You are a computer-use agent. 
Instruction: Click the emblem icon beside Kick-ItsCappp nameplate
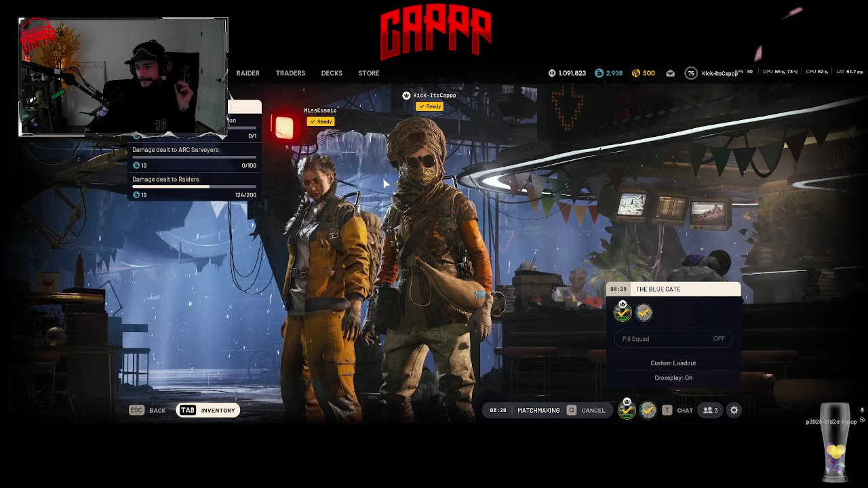[406, 96]
